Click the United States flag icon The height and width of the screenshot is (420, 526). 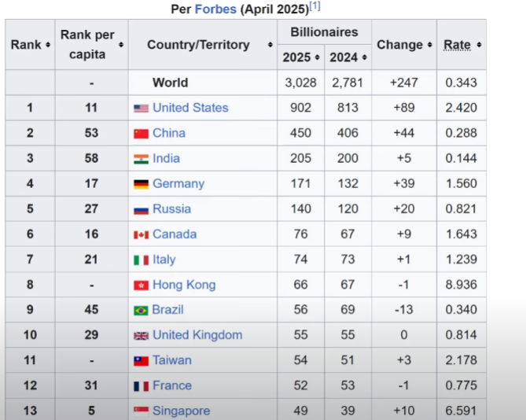point(141,109)
